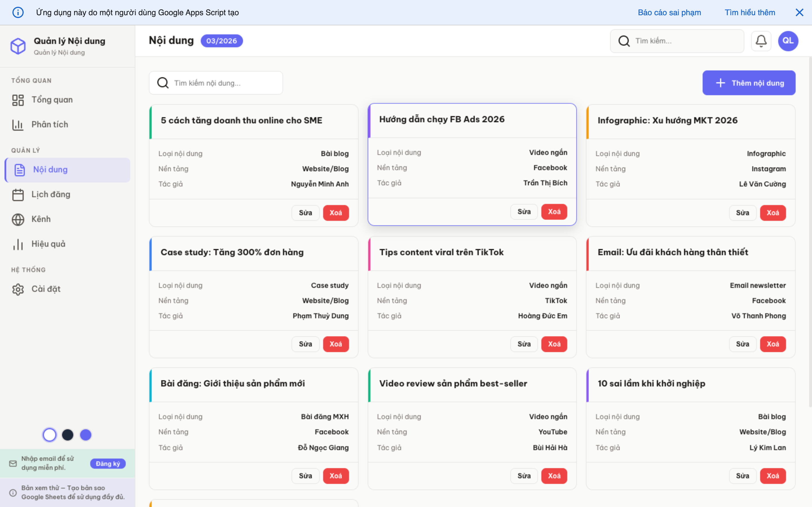The image size is (812, 507).
Task: Click the 03/2026 period badge
Action: point(221,41)
